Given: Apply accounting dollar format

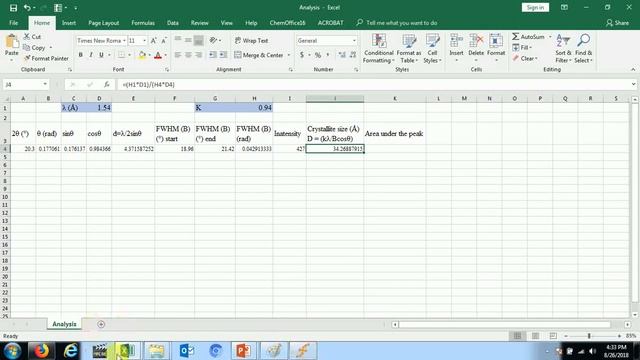Looking at the screenshot, I should pos(302,55).
